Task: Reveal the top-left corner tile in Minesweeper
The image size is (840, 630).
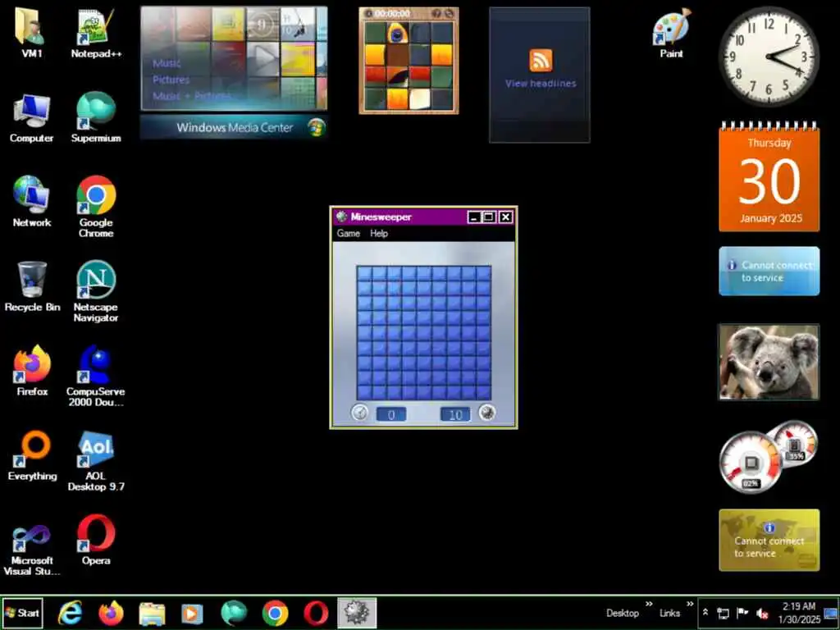Action: point(365,273)
